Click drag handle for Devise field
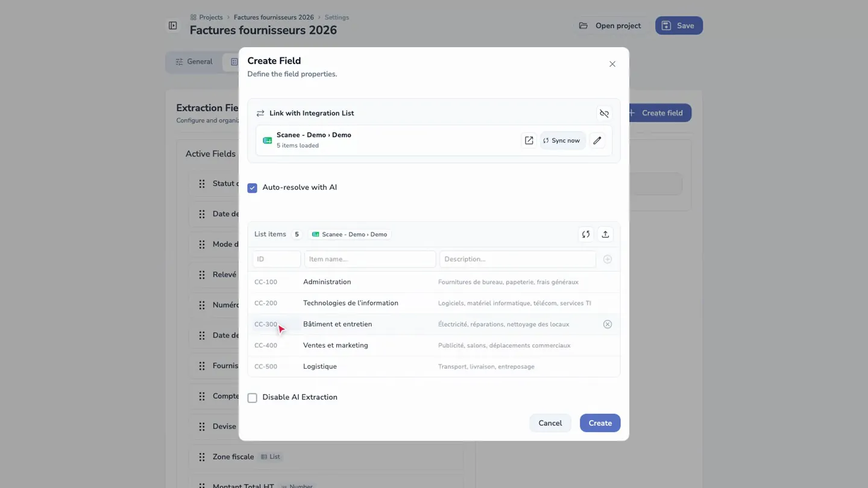Image resolution: width=868 pixels, height=488 pixels. [x=202, y=427]
